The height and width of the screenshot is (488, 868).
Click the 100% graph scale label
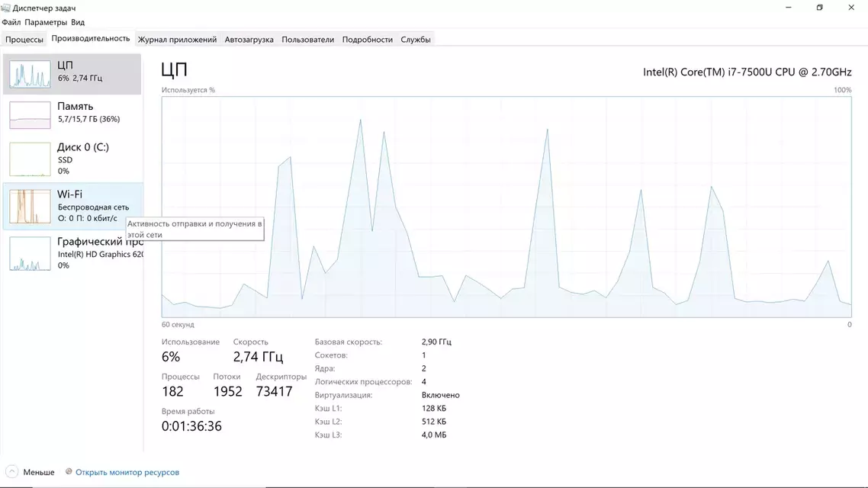(x=843, y=90)
